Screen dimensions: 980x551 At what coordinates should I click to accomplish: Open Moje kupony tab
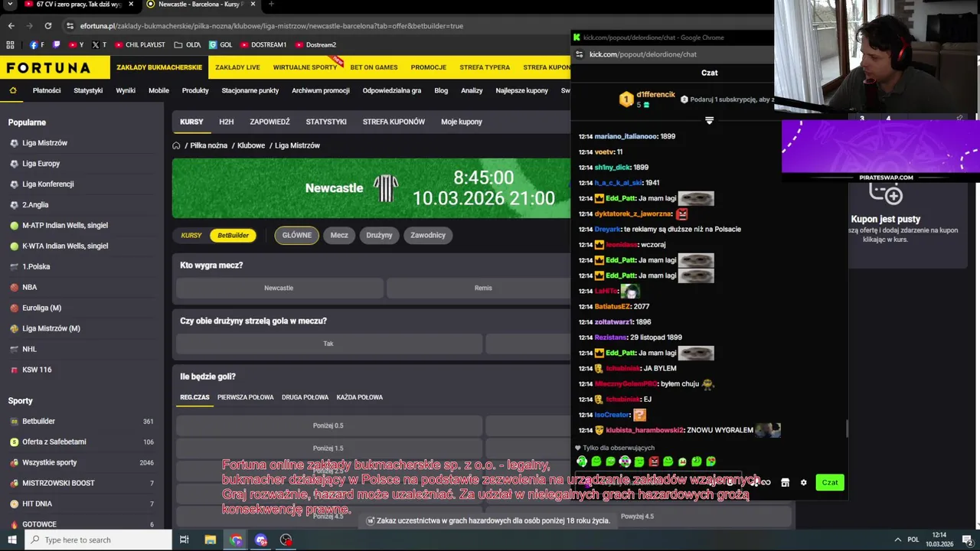(x=462, y=122)
